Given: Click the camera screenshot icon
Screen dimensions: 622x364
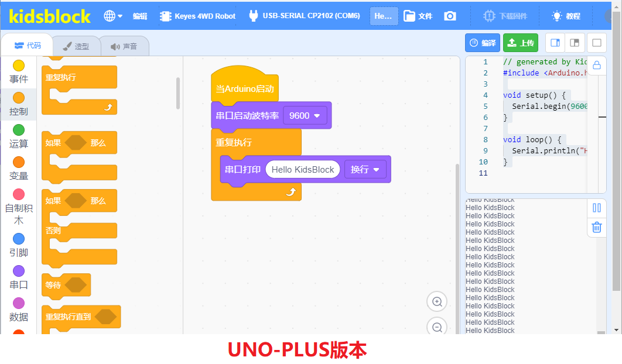Looking at the screenshot, I should pos(450,16).
